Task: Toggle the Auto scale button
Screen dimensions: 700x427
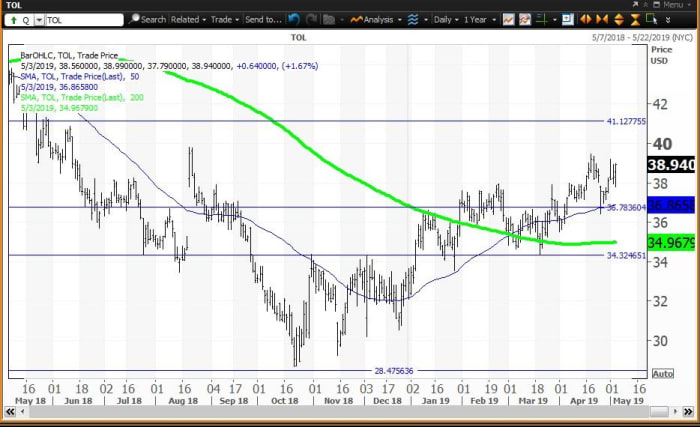Action: click(661, 373)
